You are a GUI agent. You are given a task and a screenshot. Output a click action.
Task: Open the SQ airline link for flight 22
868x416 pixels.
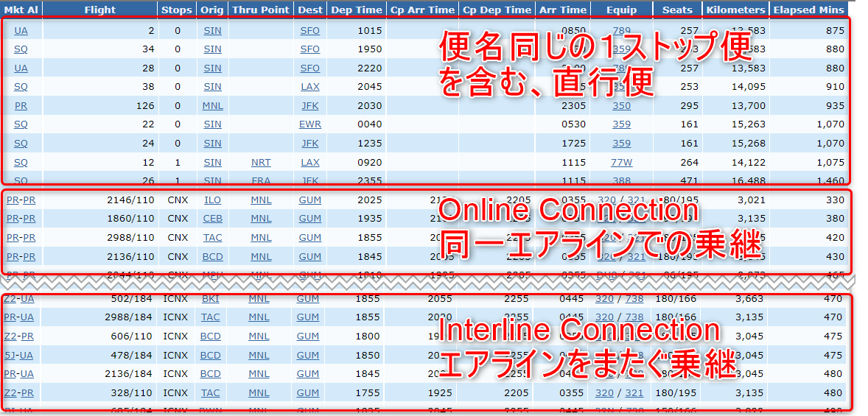pos(21,124)
